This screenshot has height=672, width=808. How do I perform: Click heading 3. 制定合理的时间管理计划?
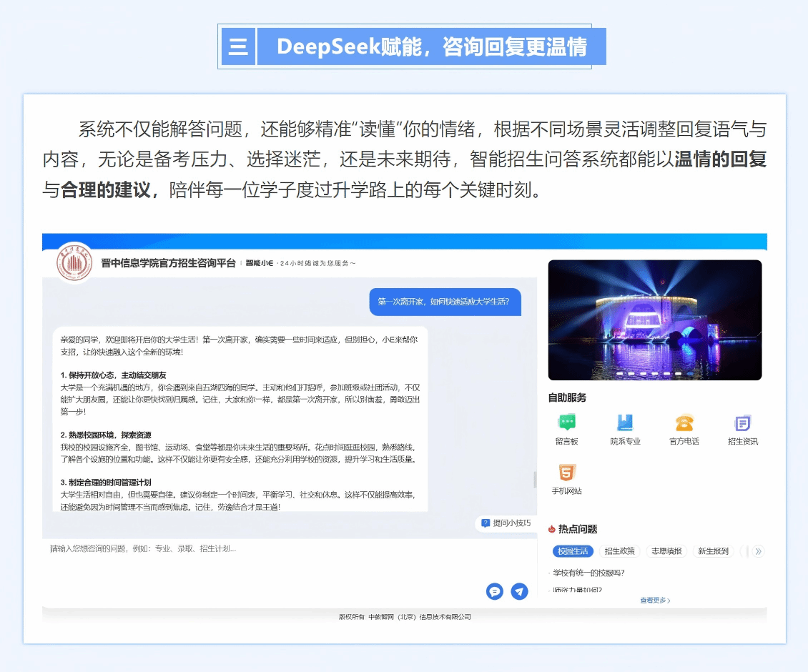tap(106, 483)
